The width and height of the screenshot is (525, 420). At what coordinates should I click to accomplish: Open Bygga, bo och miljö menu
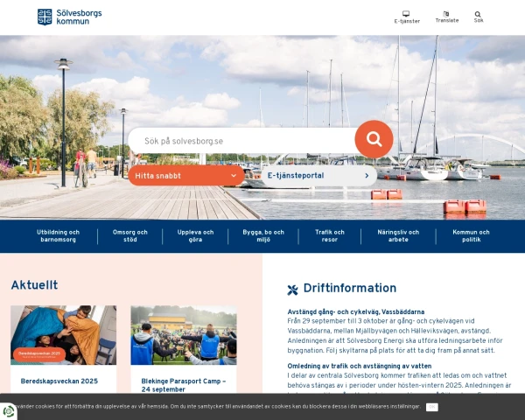tap(263, 235)
